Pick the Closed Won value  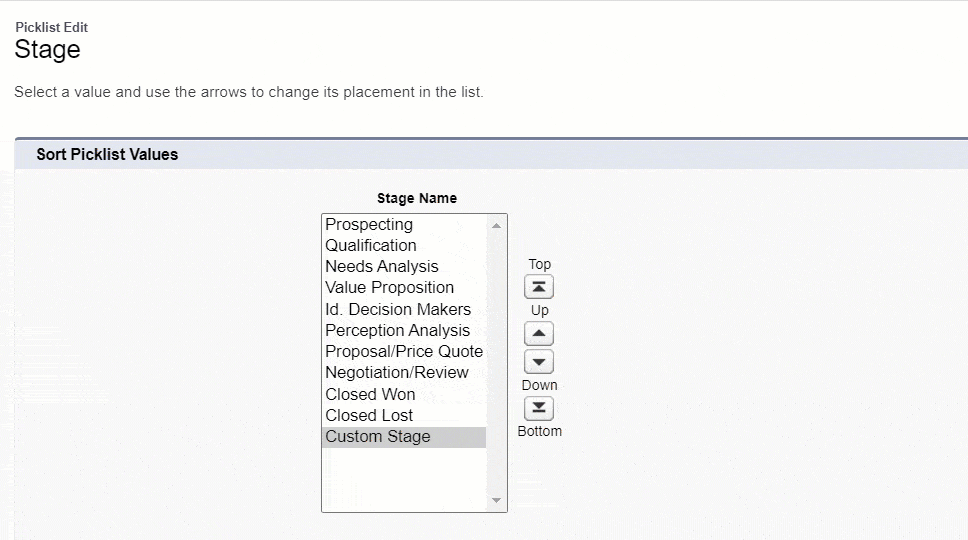click(370, 394)
